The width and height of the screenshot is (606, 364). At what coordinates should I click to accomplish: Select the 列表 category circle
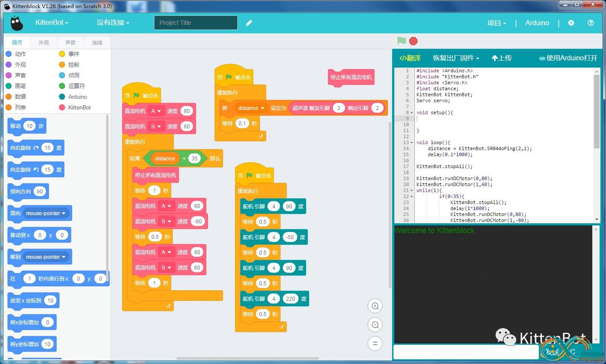point(9,107)
